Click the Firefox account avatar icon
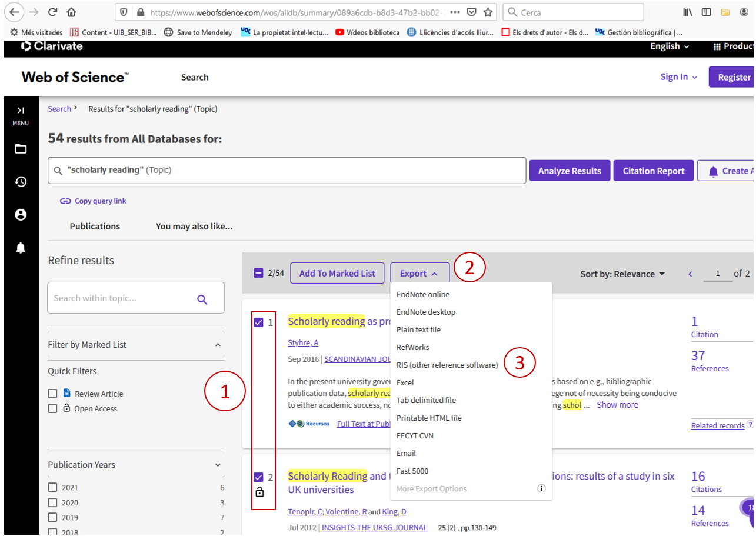Viewport: 756px width, 536px height. point(744,12)
